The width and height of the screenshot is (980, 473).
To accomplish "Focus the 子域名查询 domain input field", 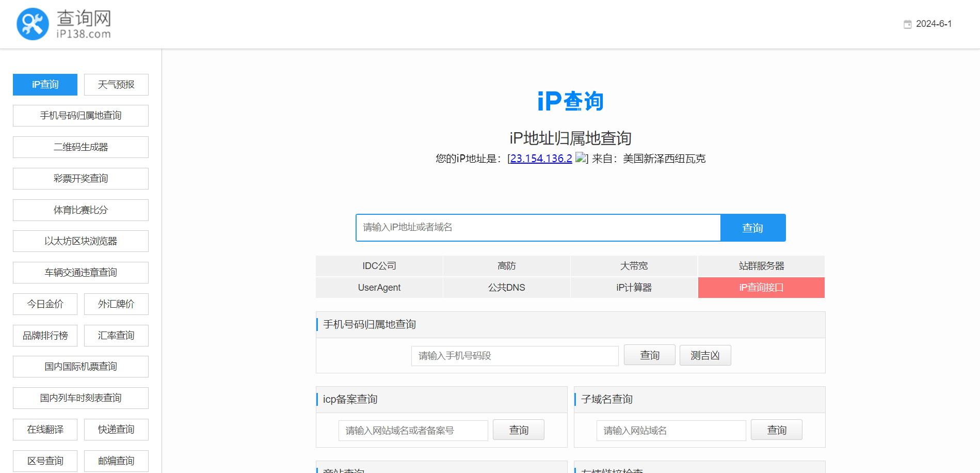I will 671,431.
